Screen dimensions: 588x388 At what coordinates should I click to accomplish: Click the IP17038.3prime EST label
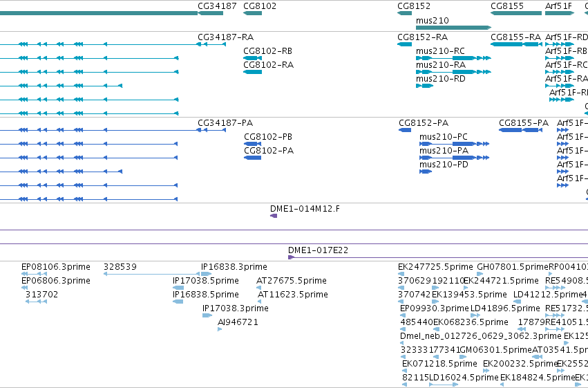236,308
